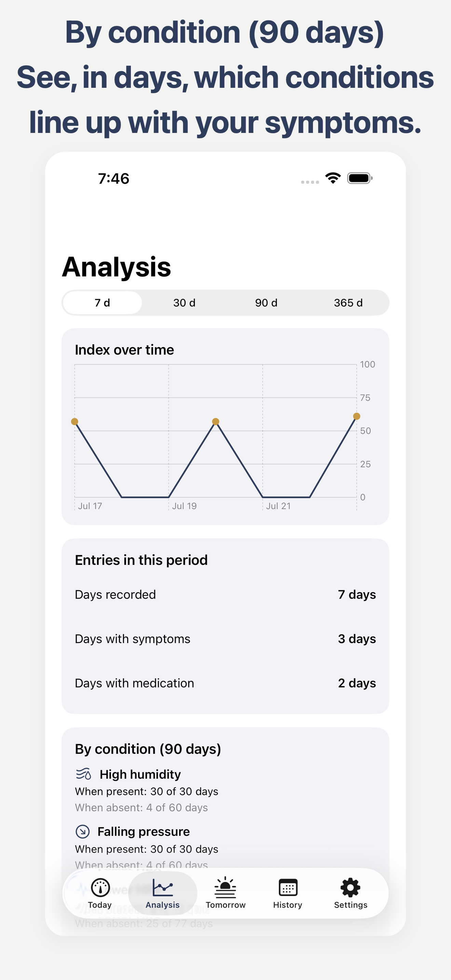This screenshot has width=451, height=980.
Task: Select the 365 d time range
Action: [x=348, y=303]
